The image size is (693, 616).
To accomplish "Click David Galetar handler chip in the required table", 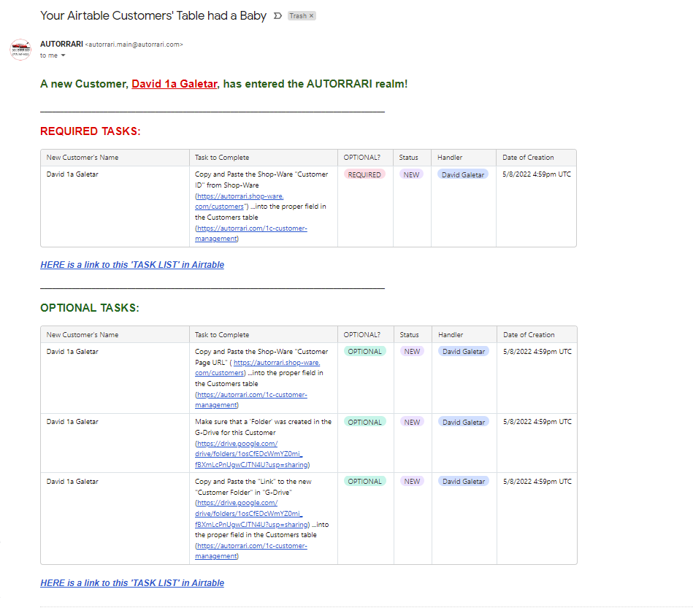I will 463,175.
